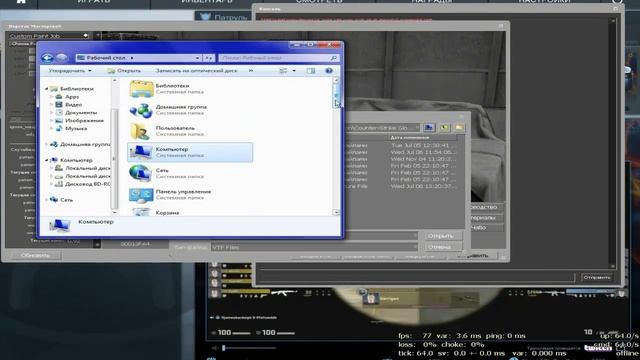This screenshot has height=360, width=640.
Task: Select the Корзина item in the file list
Action: (190, 212)
